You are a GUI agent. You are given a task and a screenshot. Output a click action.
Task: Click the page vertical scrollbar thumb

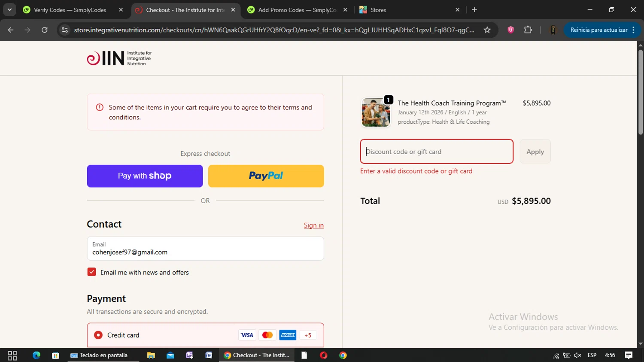[641, 92]
